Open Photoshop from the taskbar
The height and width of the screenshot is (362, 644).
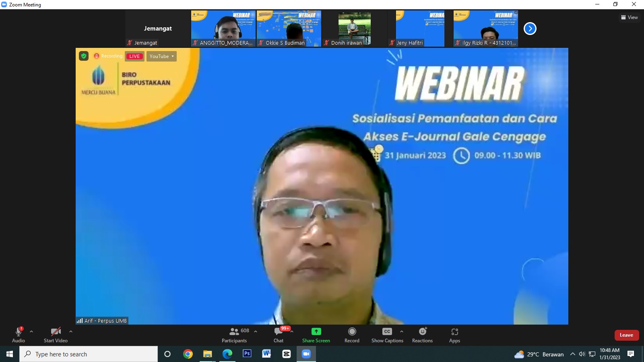tap(247, 354)
